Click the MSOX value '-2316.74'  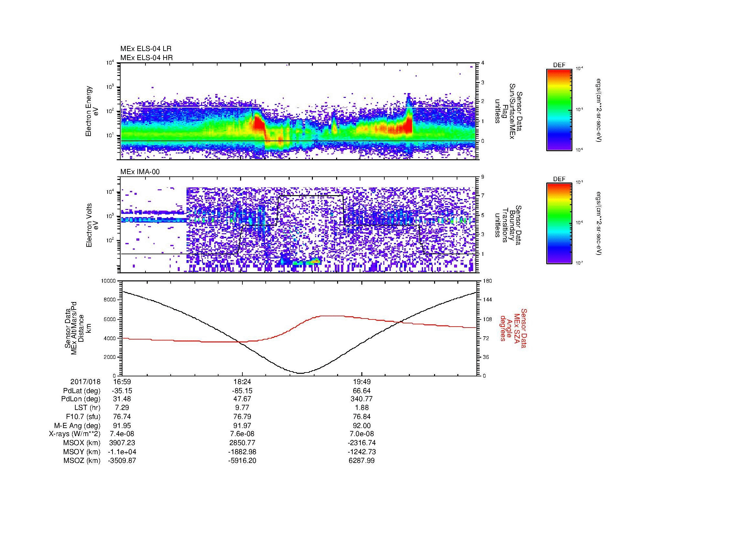pos(362,443)
